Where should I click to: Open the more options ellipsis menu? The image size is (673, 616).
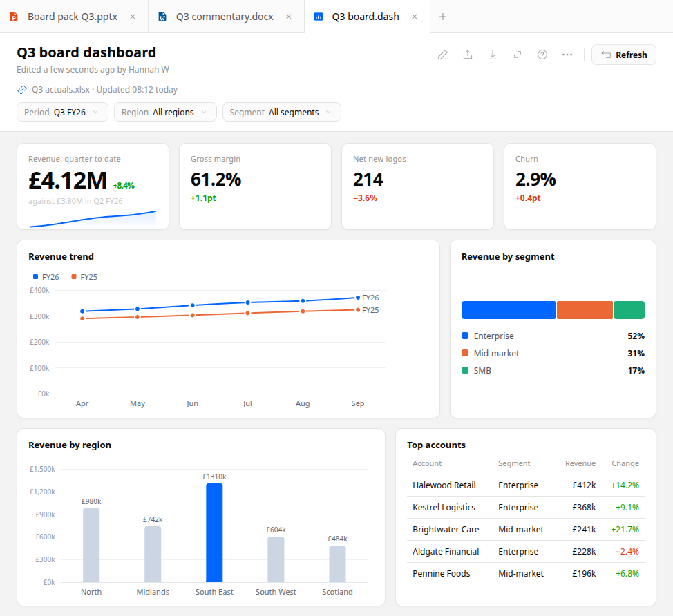(x=567, y=55)
